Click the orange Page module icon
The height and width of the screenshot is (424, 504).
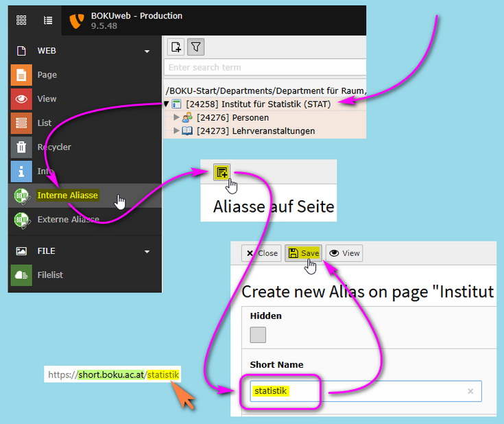(21, 75)
